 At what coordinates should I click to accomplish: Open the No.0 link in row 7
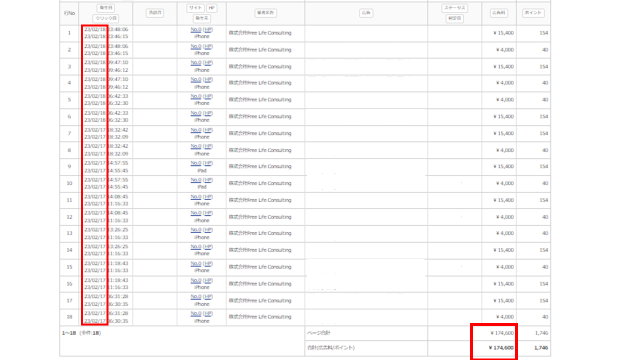click(x=196, y=130)
